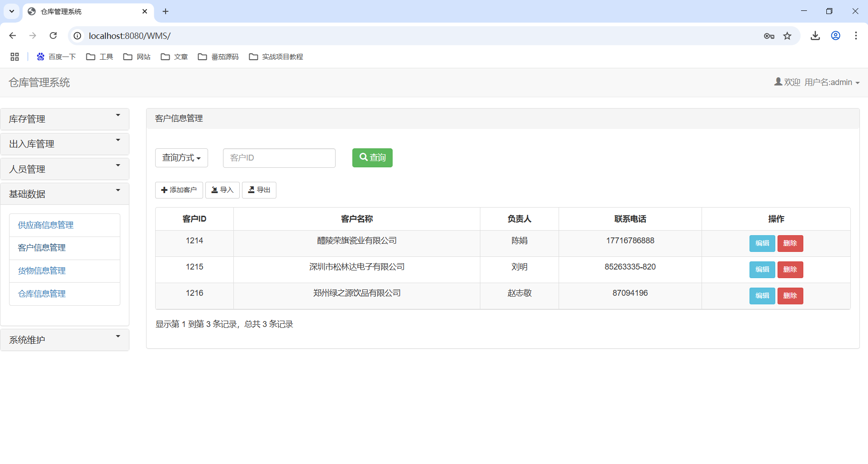Click the 客户名称 column header

357,219
